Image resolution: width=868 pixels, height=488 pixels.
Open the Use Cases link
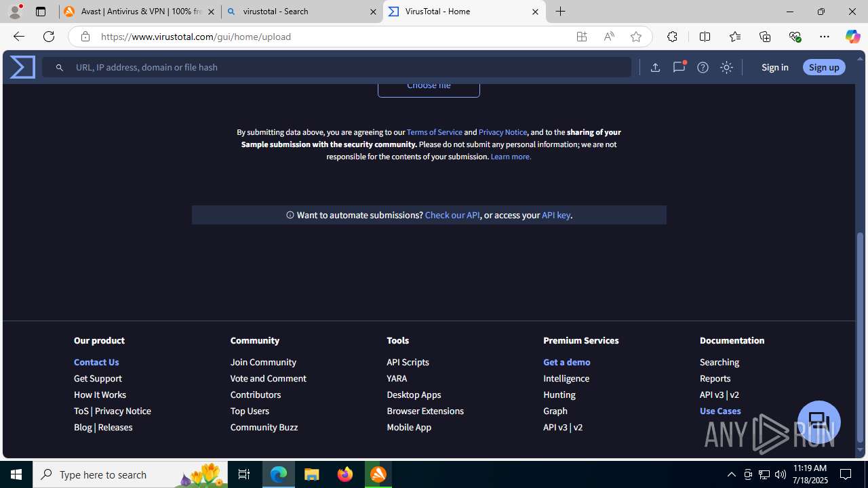(x=720, y=411)
